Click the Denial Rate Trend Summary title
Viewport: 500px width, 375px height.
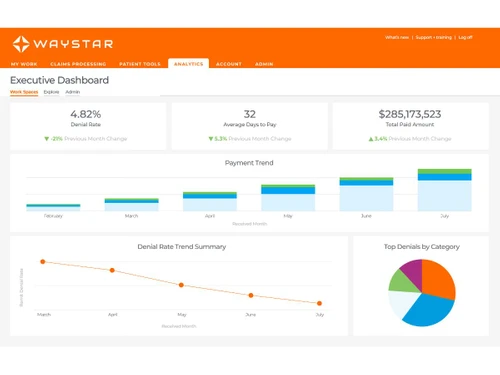coord(182,247)
